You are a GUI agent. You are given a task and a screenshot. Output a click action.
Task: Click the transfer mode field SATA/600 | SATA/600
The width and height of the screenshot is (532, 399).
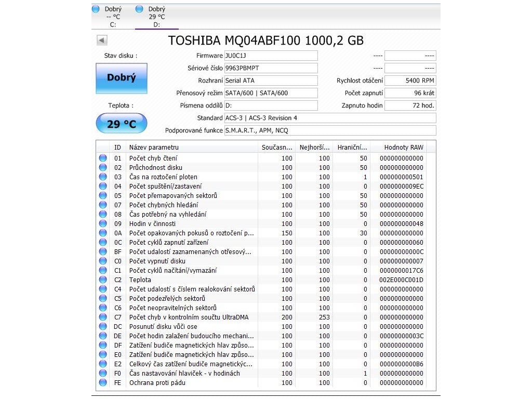[271, 93]
